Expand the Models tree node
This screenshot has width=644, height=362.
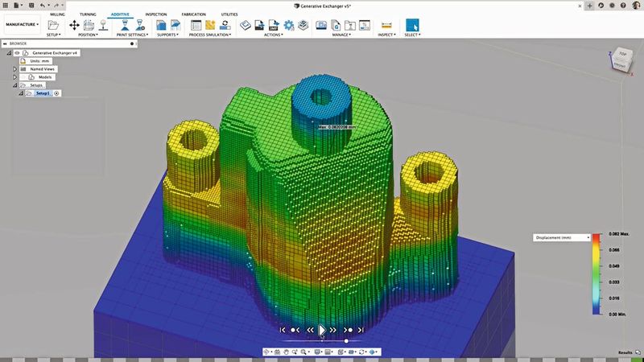(x=14, y=77)
